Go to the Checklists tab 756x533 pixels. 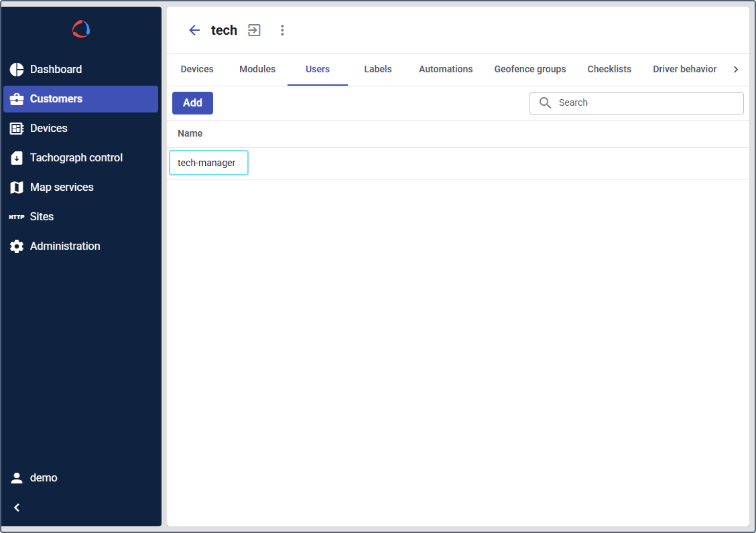tap(609, 69)
